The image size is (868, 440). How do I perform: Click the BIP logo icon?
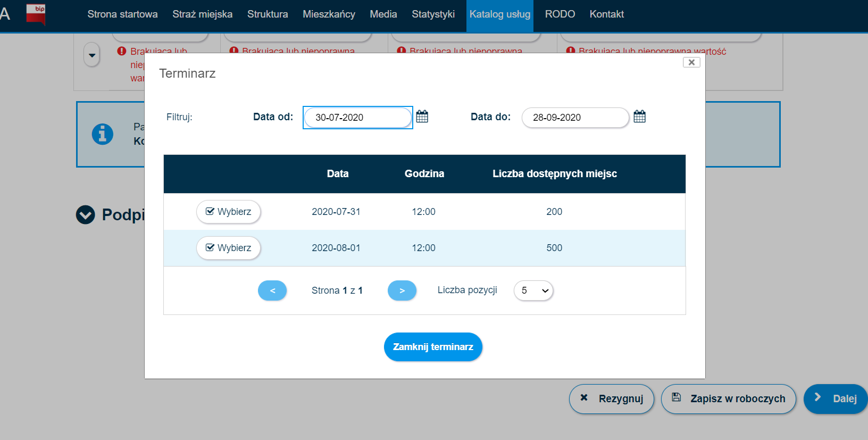pyautogui.click(x=36, y=14)
